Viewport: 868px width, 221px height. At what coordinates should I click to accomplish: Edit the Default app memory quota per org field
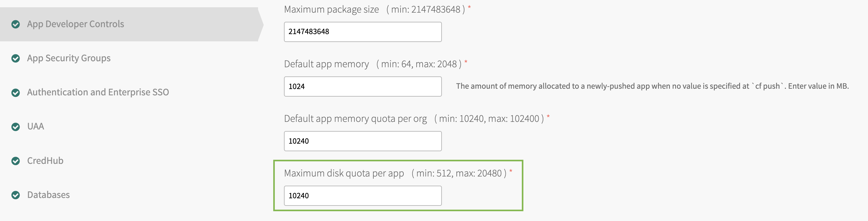pos(363,141)
